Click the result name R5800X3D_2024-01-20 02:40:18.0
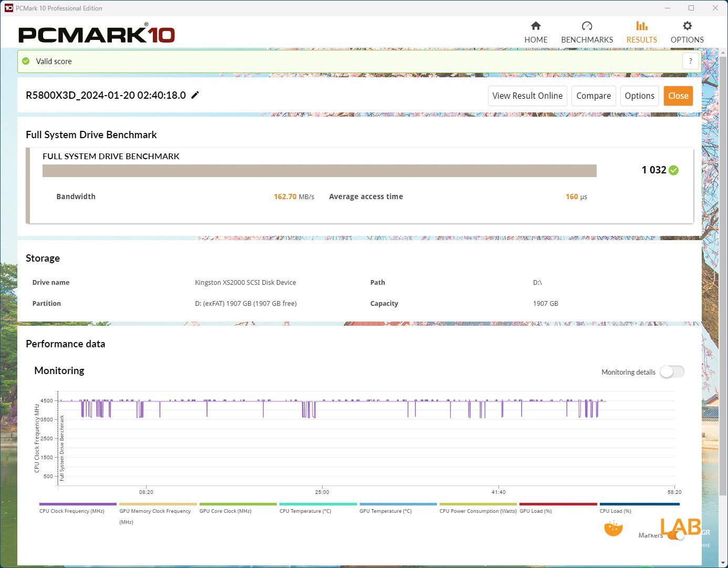Image resolution: width=728 pixels, height=568 pixels. click(106, 95)
